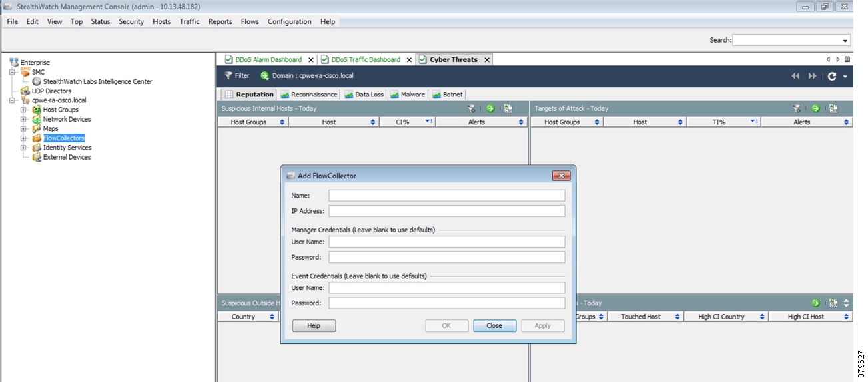The image size is (868, 382).
Task: Click the Enterprise tree node icon
Action: (x=14, y=63)
